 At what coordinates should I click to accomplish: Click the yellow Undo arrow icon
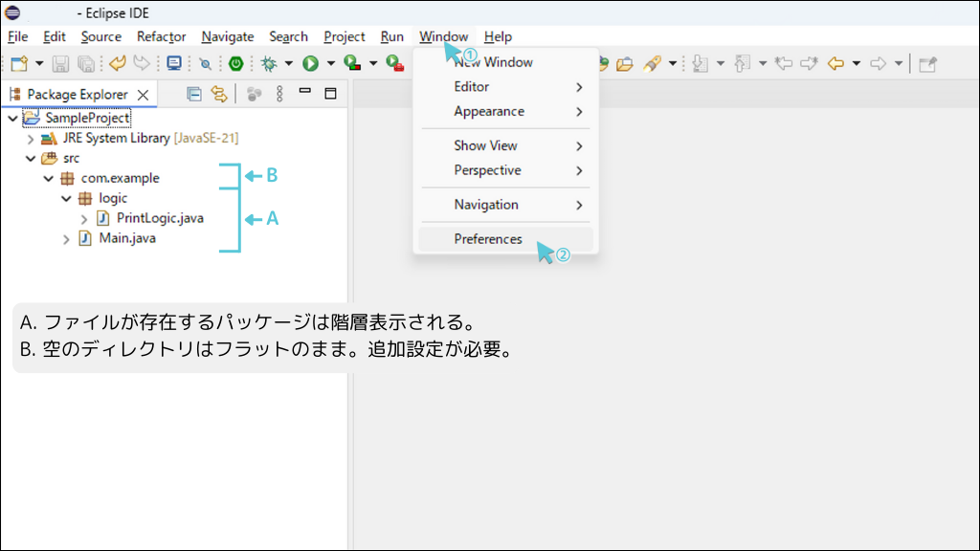point(117,63)
